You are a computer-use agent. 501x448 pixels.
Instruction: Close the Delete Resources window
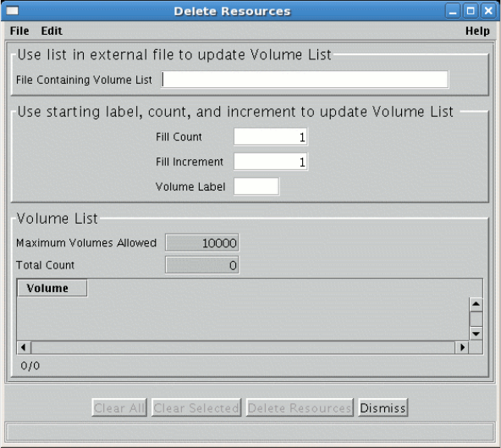tap(488, 11)
